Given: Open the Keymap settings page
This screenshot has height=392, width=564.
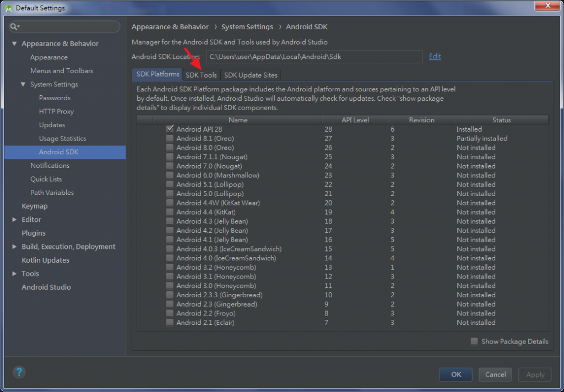Looking at the screenshot, I should click(35, 206).
